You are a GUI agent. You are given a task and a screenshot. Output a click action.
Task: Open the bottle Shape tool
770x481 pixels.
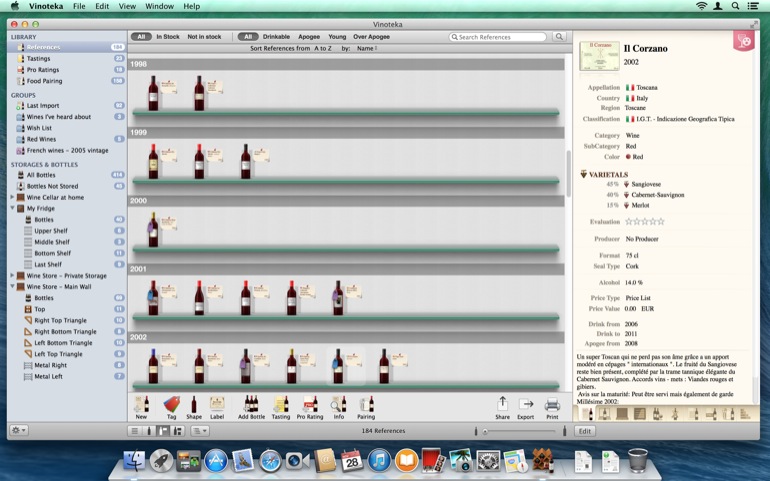tap(193, 404)
